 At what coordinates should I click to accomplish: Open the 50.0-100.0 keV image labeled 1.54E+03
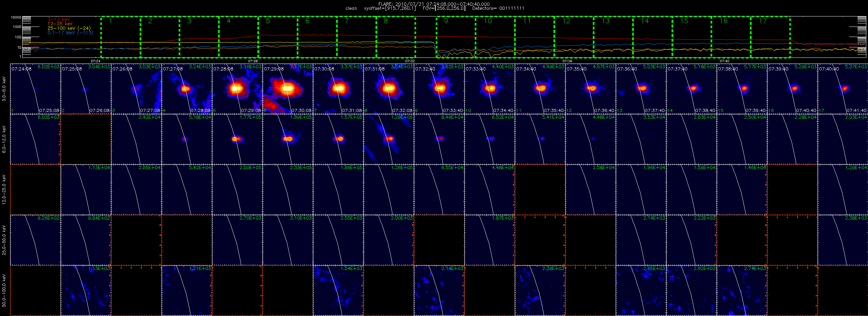(338, 290)
